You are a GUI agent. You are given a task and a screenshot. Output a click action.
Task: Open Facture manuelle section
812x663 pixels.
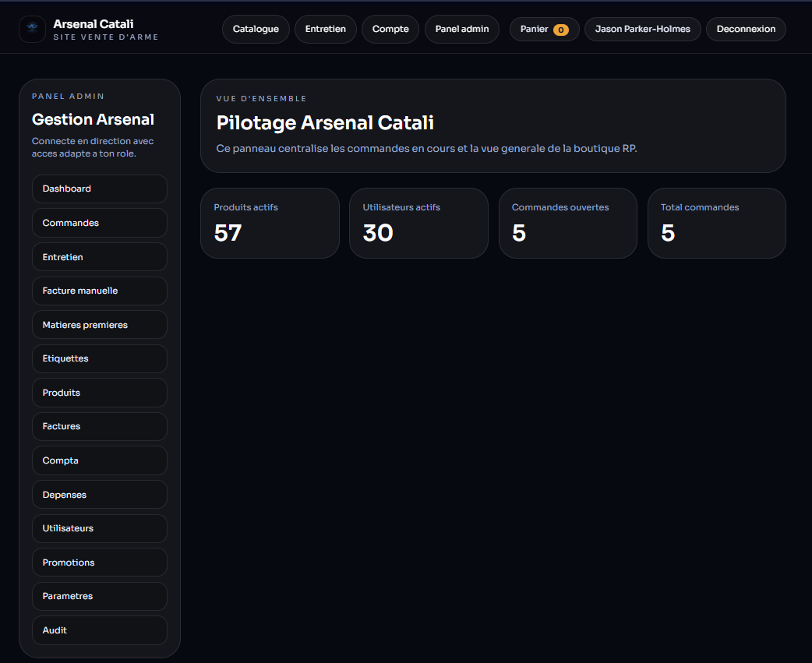[x=100, y=291]
